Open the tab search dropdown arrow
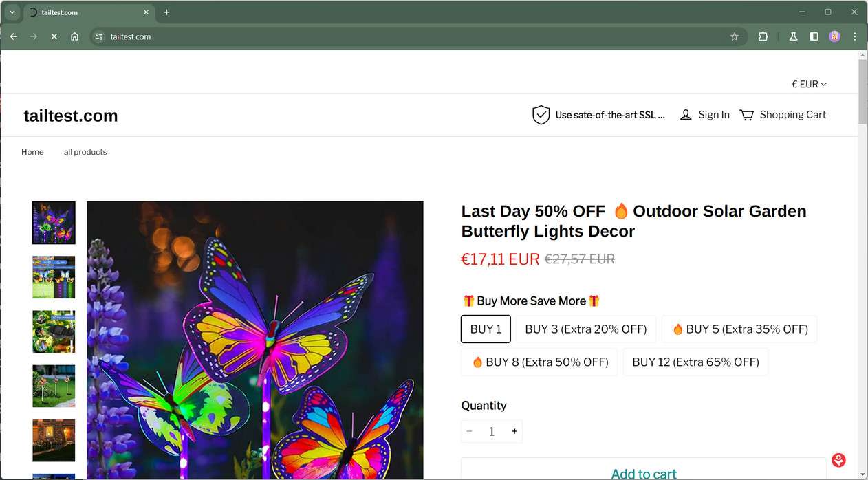868x480 pixels. pyautogui.click(x=12, y=12)
